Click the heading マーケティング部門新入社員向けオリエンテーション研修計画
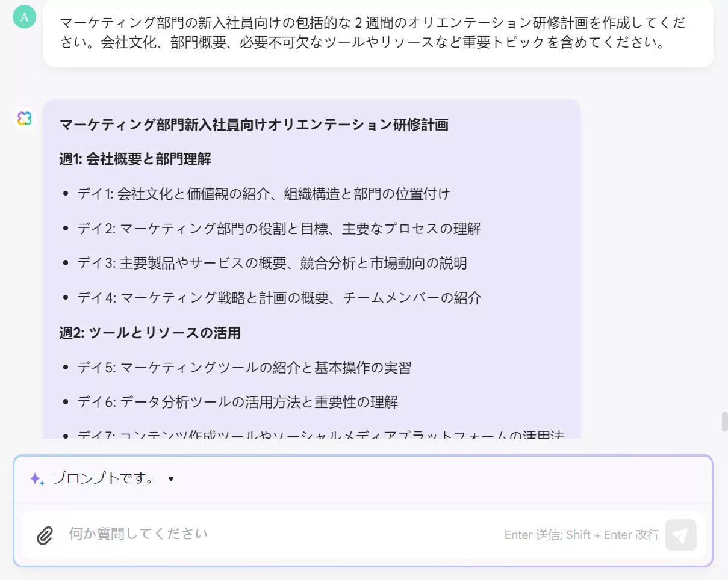This screenshot has width=728, height=580. tap(254, 125)
